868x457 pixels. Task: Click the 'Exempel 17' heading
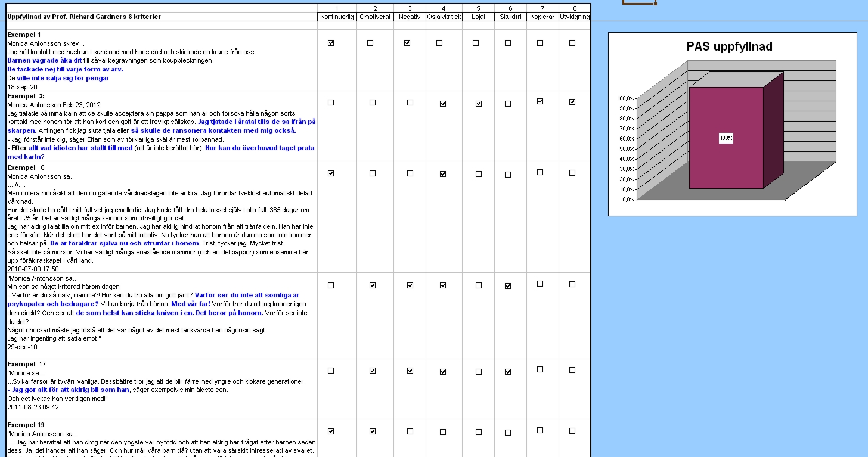(x=26, y=363)
